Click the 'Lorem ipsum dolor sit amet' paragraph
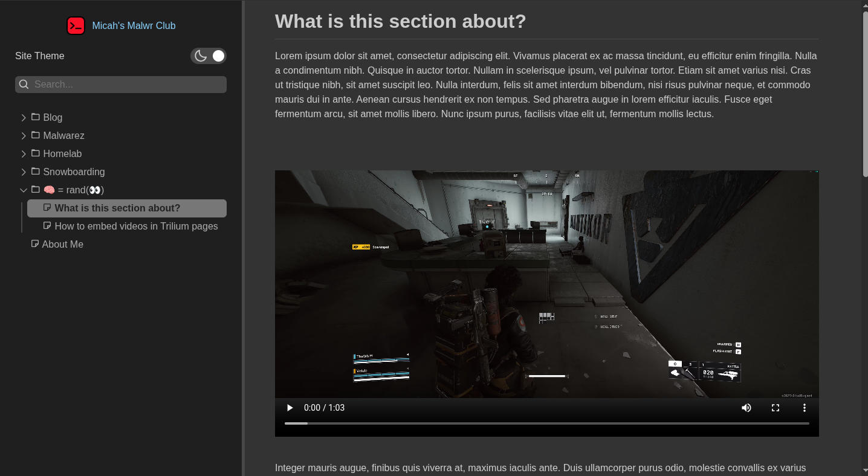The width and height of the screenshot is (868, 476). (x=547, y=85)
